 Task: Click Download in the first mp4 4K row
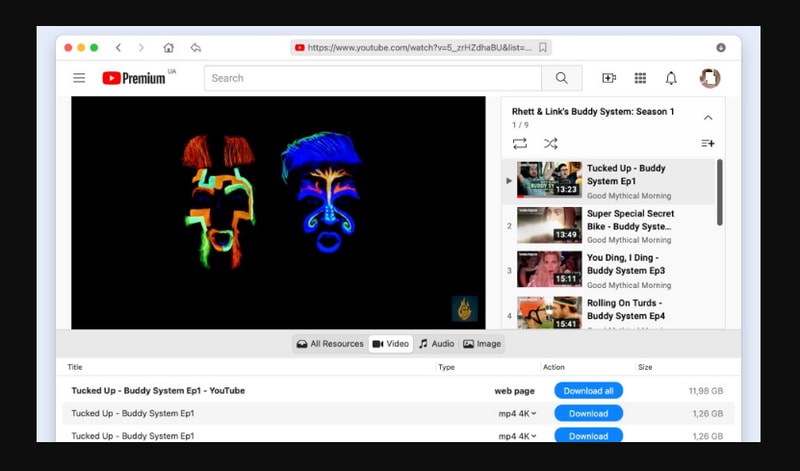(588, 413)
